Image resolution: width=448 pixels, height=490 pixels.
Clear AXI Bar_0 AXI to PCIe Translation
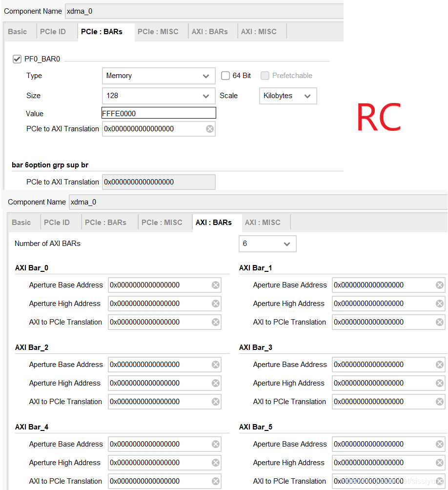tap(216, 322)
